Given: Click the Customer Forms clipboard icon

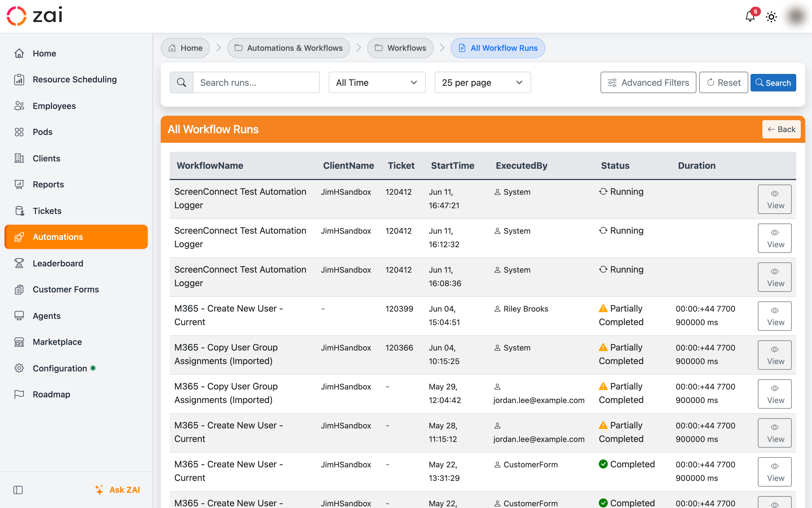Looking at the screenshot, I should (19, 289).
